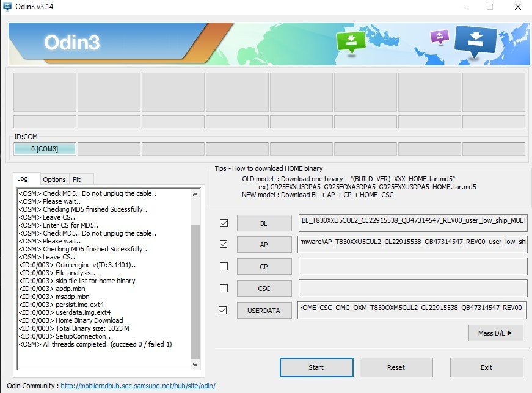
Task: Click the large blue download bubble icon
Action: tap(476, 41)
